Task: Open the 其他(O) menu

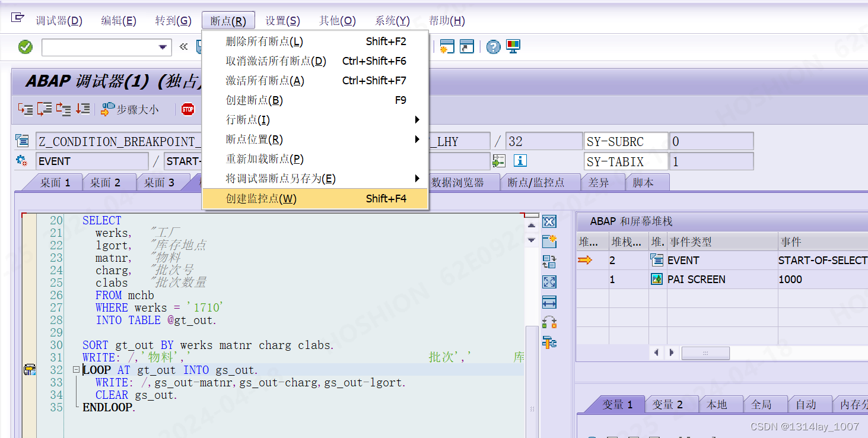Action: (338, 21)
